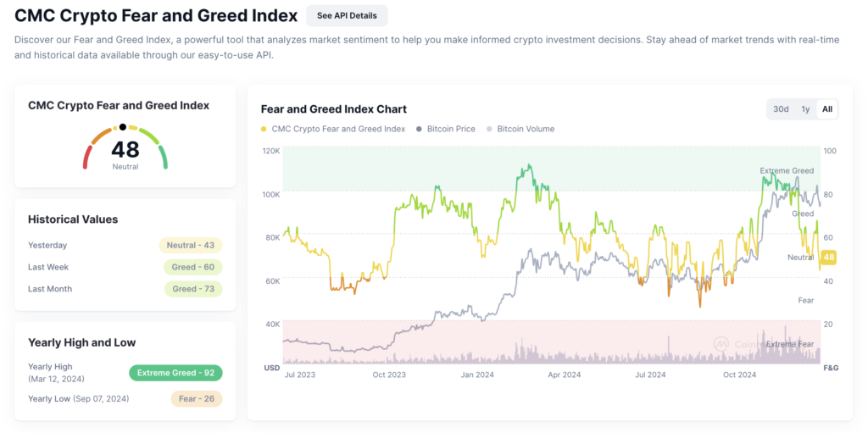
Task: Switch chart range to 1y
Action: point(805,109)
